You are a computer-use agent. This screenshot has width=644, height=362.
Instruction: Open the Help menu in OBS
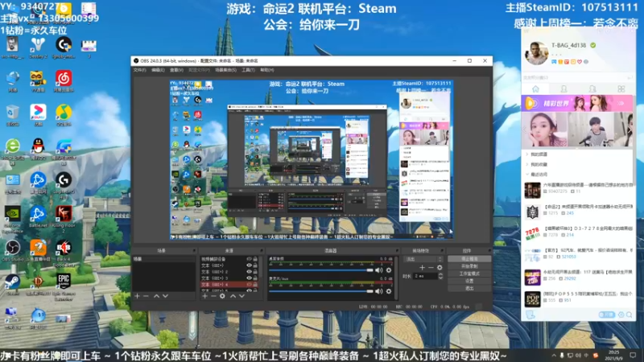(x=266, y=70)
